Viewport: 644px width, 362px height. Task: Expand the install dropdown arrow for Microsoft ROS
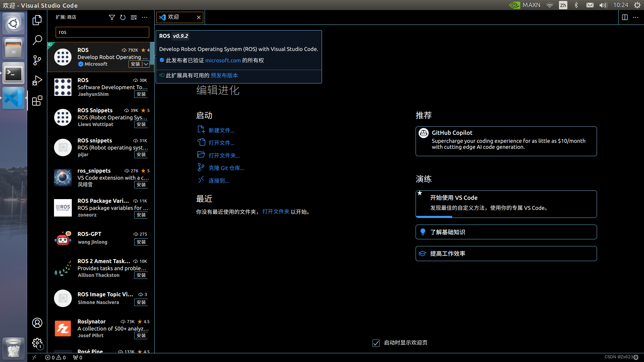click(146, 64)
